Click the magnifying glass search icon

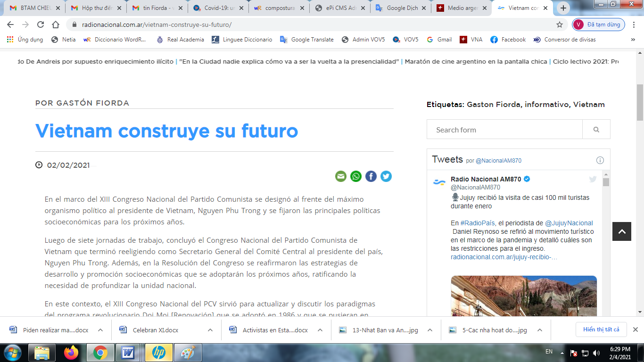pyautogui.click(x=595, y=129)
